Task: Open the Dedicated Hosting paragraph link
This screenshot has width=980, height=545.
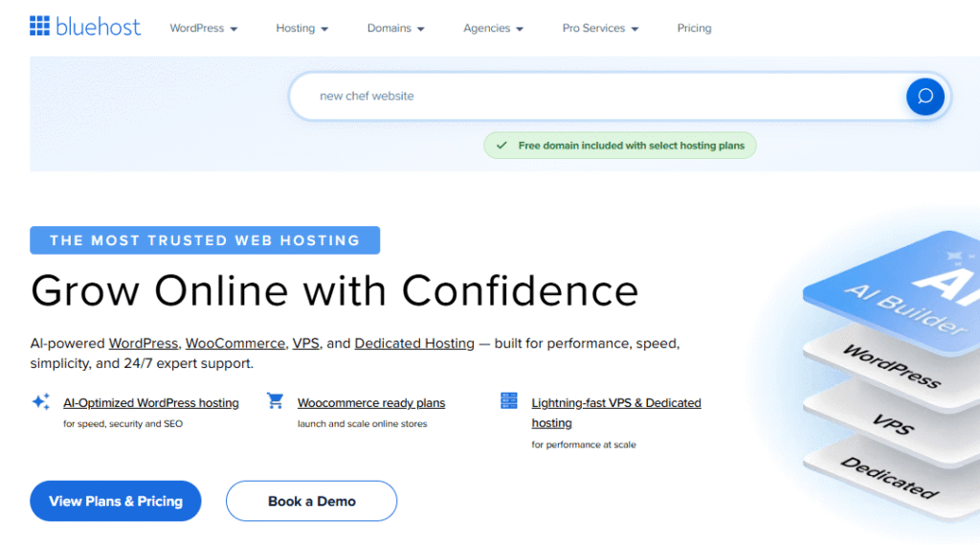Action: [414, 344]
